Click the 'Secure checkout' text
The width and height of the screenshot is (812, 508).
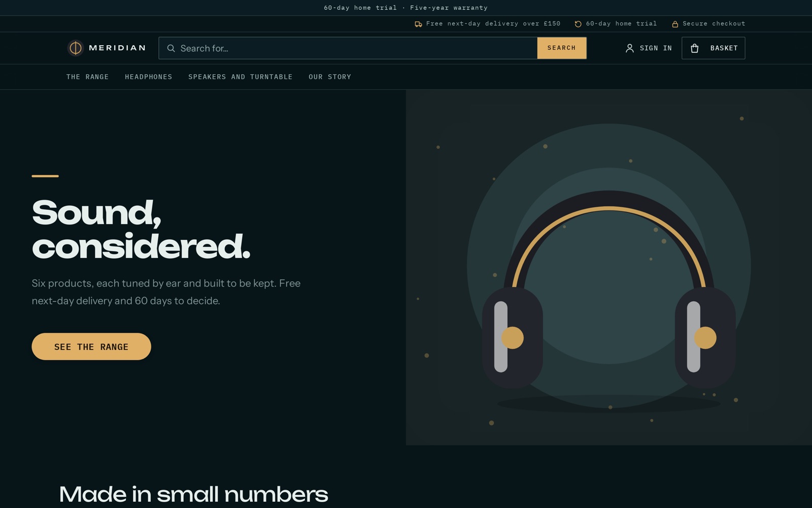click(714, 23)
